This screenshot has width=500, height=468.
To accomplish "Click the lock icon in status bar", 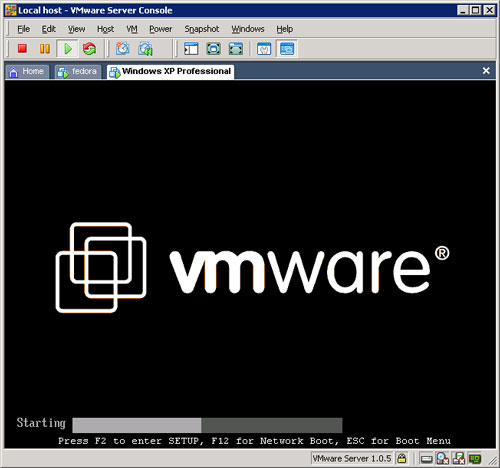I will [402, 459].
